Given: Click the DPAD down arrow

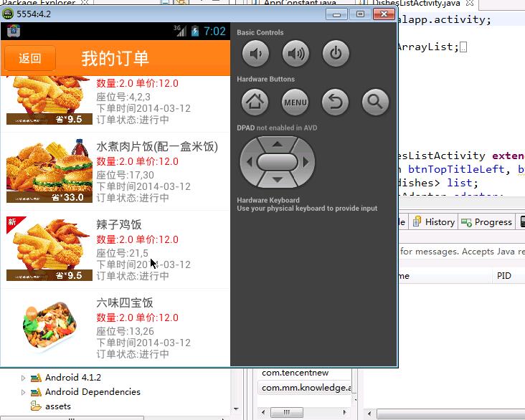Looking at the screenshot, I should (278, 180).
